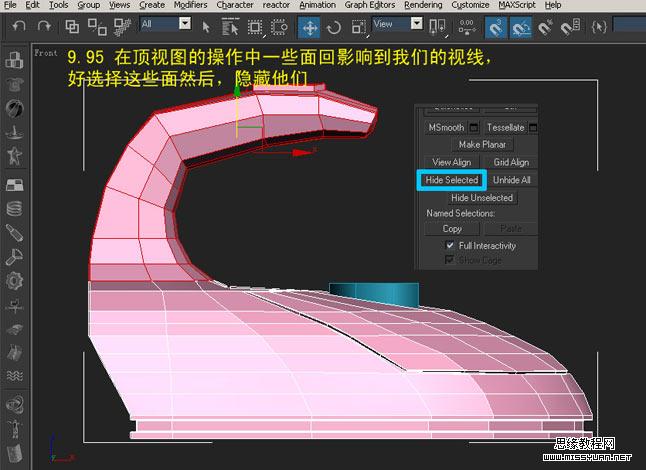
Task: Toggle the Angle Snap magnet
Action: 521,28
